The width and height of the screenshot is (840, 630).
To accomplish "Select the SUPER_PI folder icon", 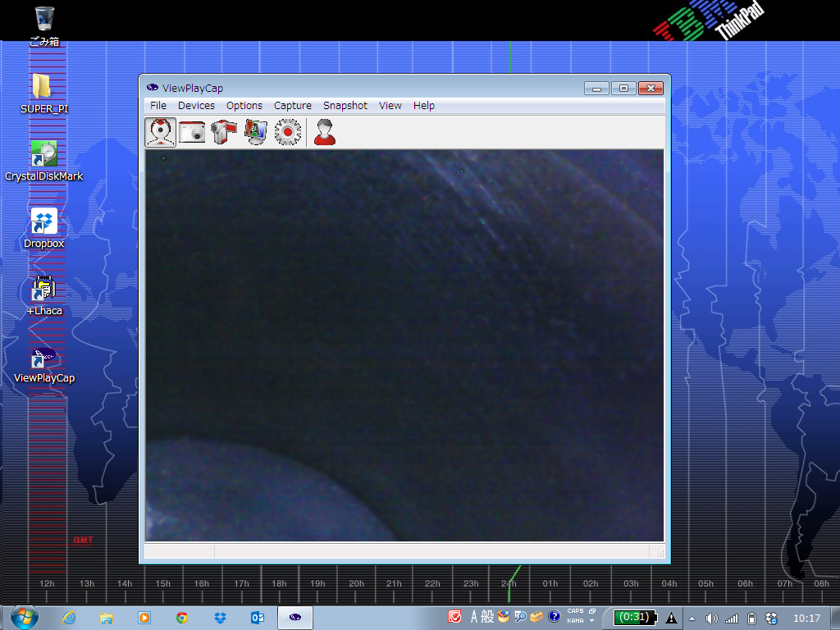I will tap(44, 93).
